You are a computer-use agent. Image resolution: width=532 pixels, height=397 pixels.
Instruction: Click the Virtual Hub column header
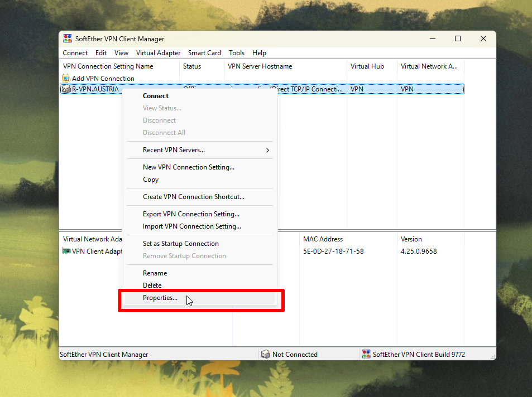[367, 66]
